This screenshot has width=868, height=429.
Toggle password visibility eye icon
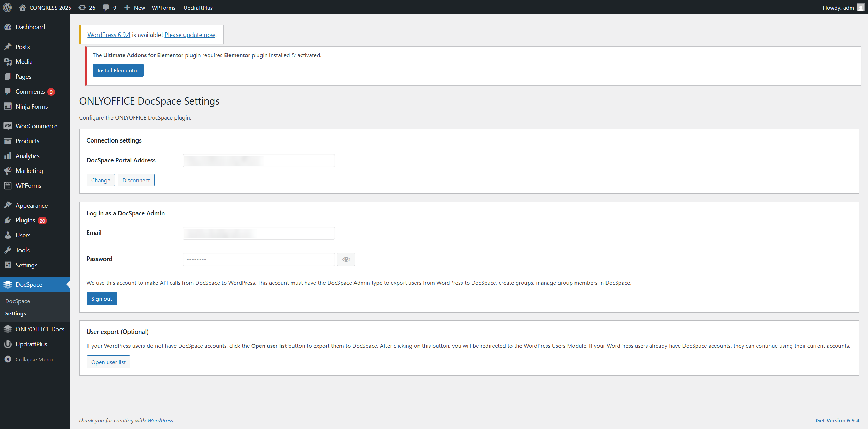pyautogui.click(x=346, y=259)
